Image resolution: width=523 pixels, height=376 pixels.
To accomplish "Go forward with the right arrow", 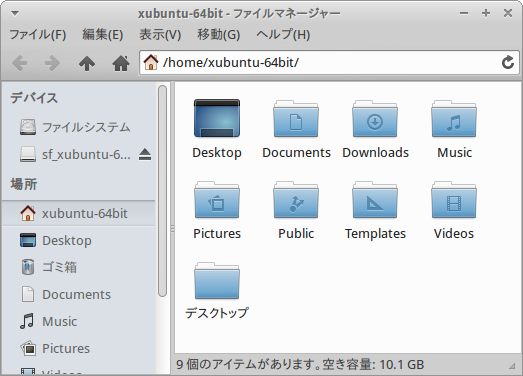I will [x=52, y=63].
